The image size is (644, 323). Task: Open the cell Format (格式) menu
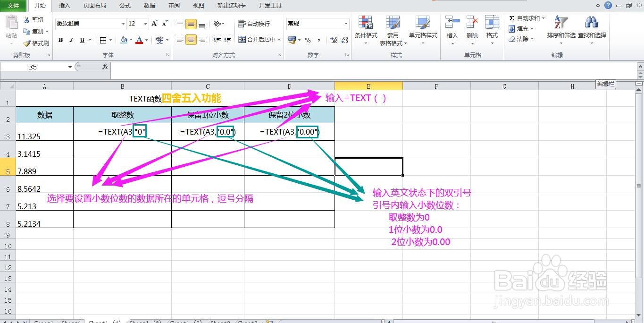pos(492,30)
